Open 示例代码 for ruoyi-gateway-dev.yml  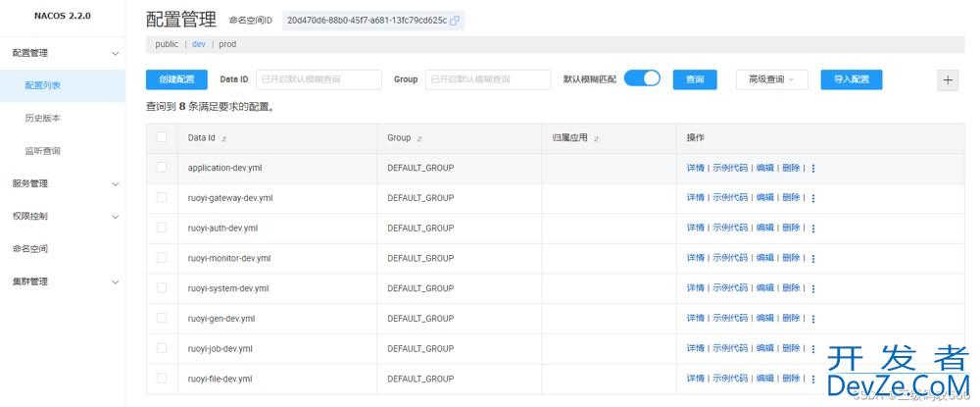click(x=730, y=197)
